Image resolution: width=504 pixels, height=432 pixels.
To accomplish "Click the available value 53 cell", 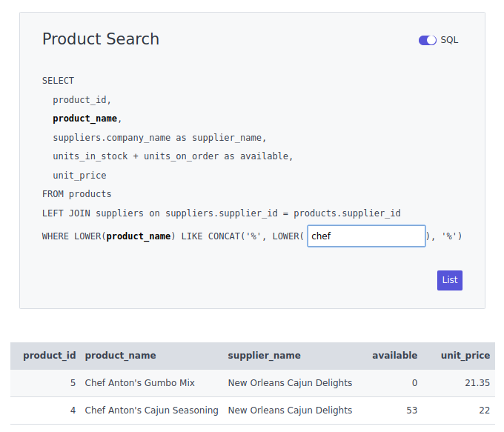I will pyautogui.click(x=411, y=411).
